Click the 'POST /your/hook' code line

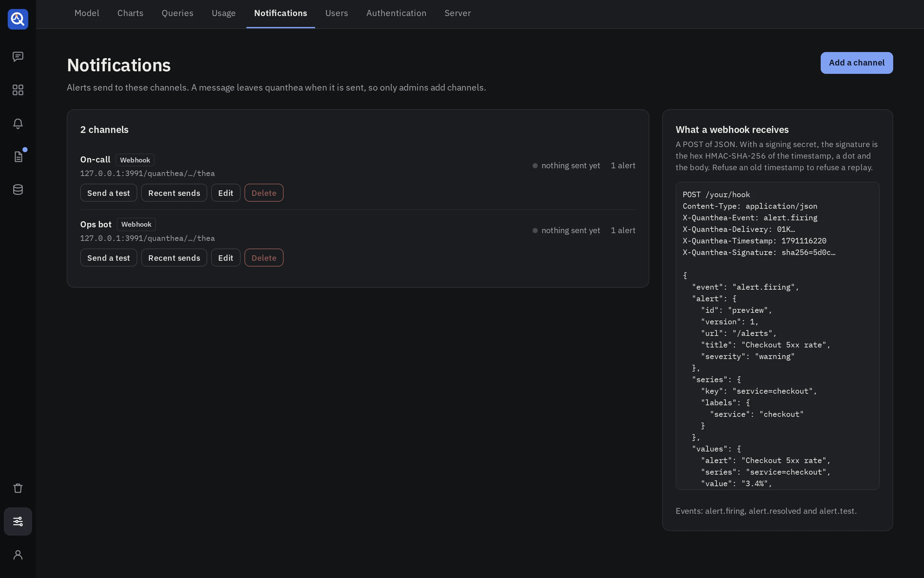[716, 195]
